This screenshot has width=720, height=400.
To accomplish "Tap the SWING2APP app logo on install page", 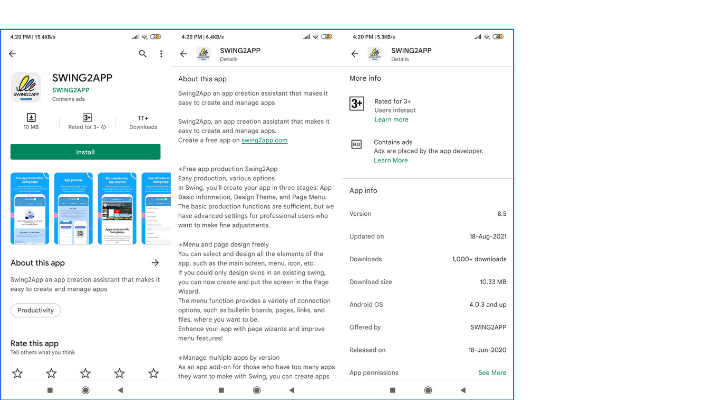I will tap(26, 87).
